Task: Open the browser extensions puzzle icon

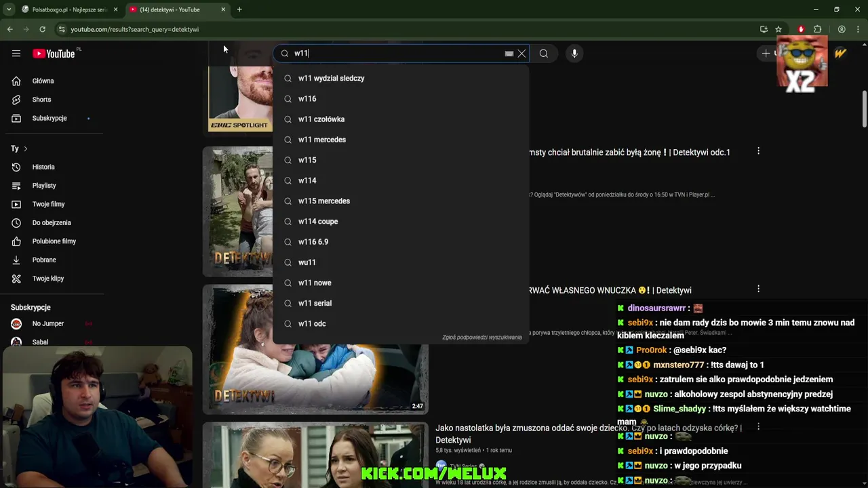Action: 817,29
